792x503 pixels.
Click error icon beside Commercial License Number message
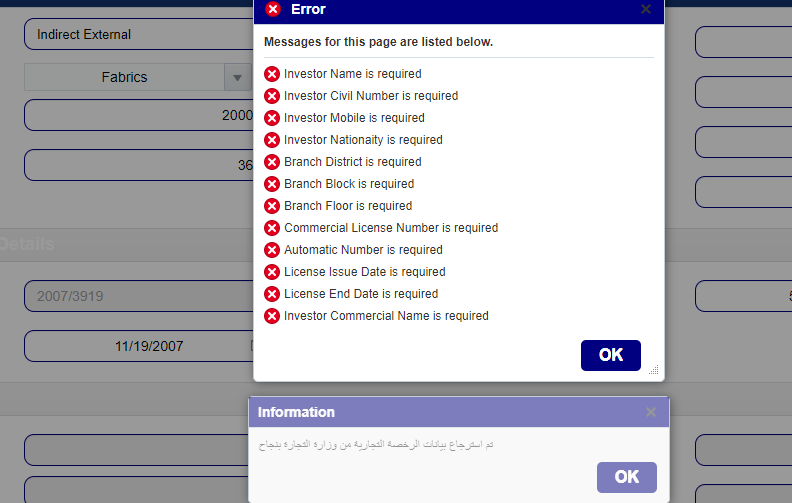[272, 228]
